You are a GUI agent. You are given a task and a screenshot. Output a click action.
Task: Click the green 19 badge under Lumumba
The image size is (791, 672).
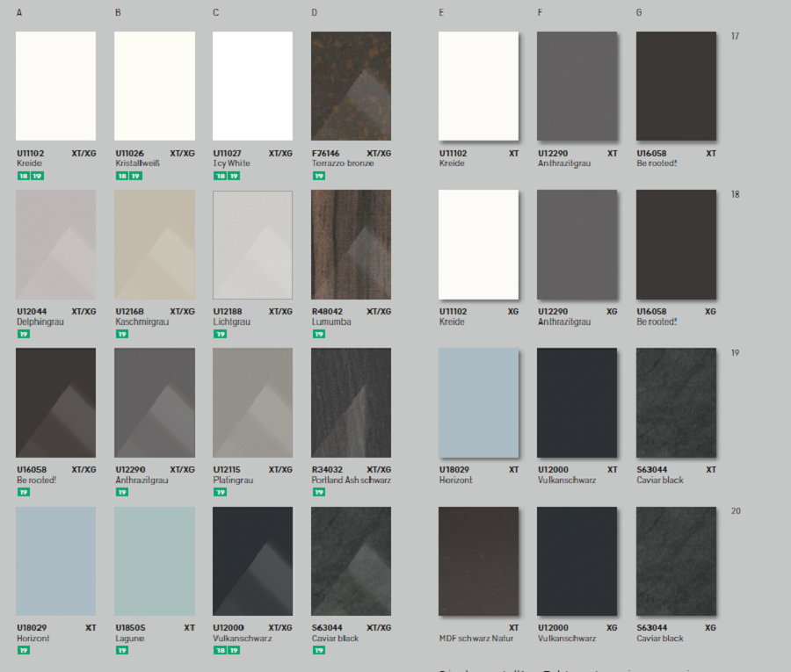click(x=317, y=334)
